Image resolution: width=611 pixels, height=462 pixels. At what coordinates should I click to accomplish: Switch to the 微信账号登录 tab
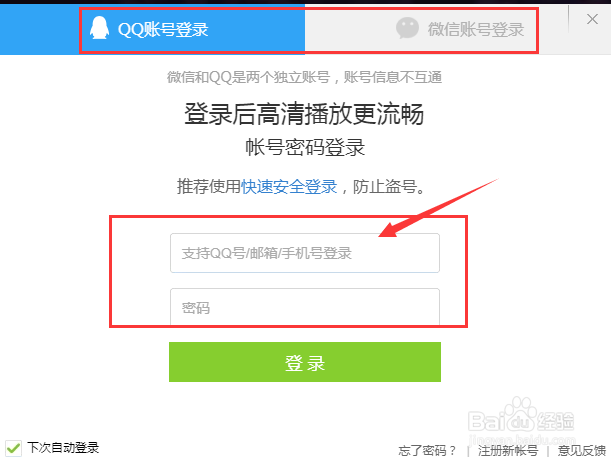click(421, 29)
